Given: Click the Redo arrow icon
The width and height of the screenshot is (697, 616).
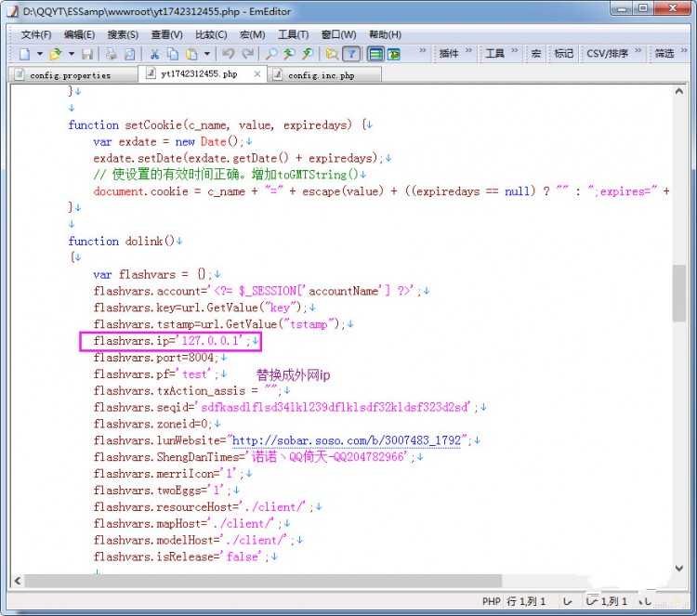Looking at the screenshot, I should click(x=248, y=54).
